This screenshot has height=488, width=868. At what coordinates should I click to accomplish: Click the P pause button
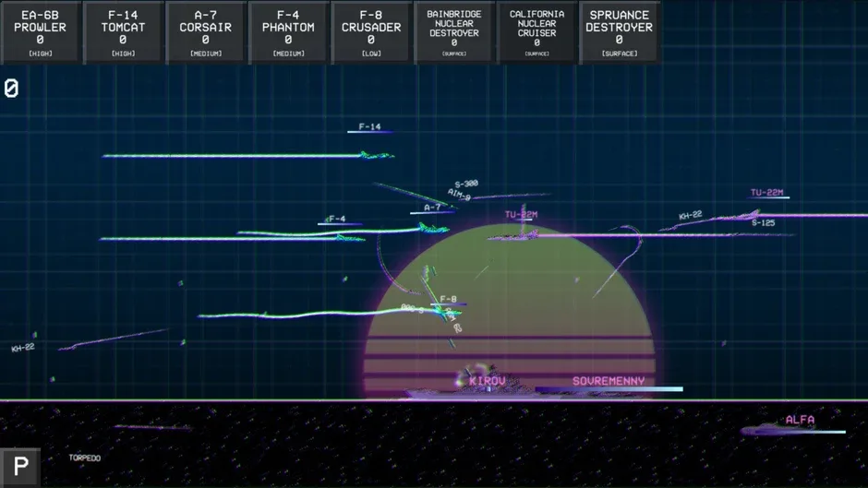(20, 467)
